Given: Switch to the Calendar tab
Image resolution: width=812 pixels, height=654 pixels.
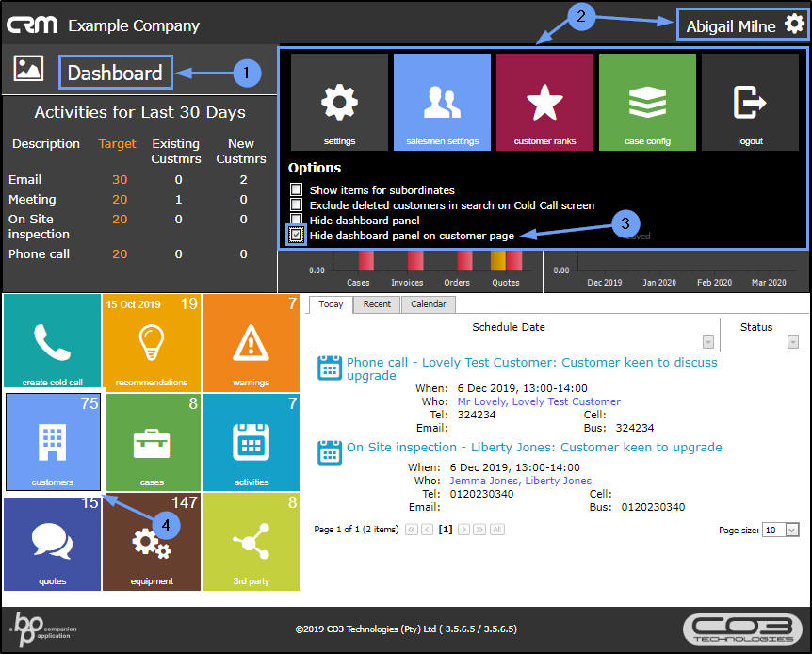Looking at the screenshot, I should pyautogui.click(x=429, y=304).
